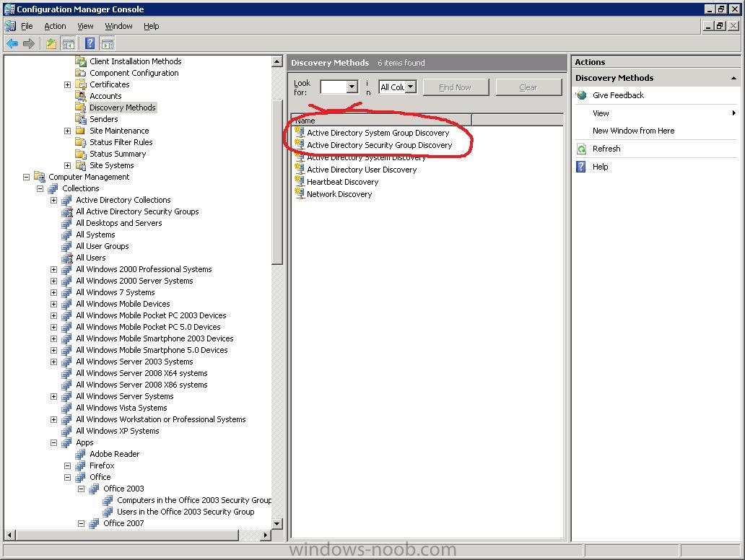Click the Give Feedback globe icon
Viewport: 745px width, 560px height.
(582, 95)
